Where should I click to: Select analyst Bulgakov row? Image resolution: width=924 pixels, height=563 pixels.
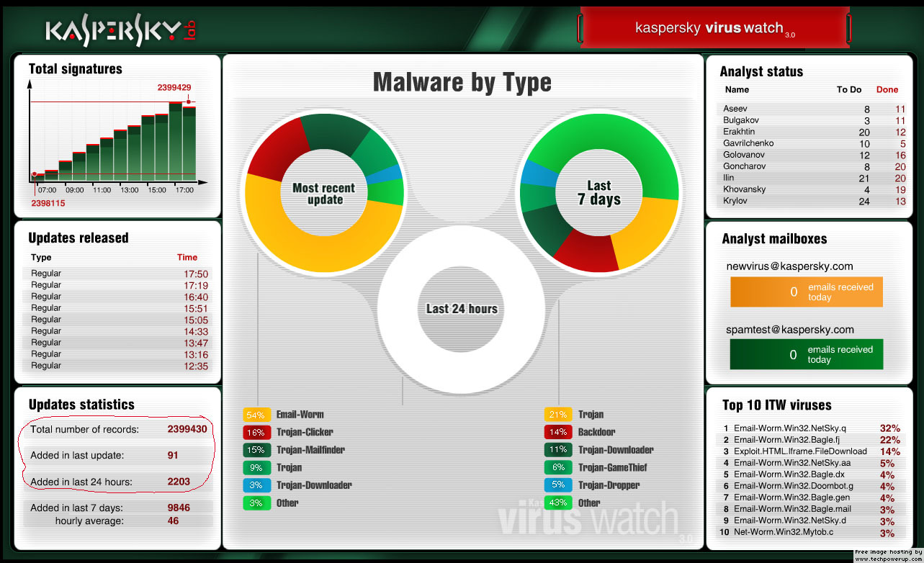(814, 120)
